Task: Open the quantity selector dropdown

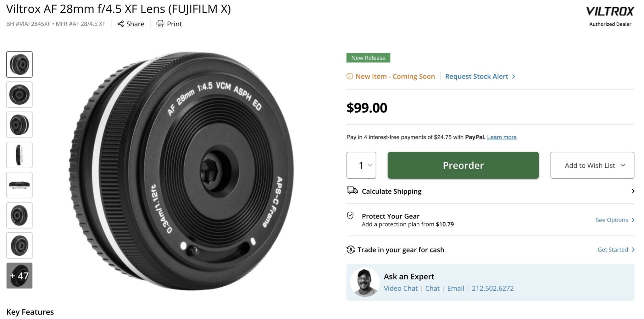Action: (x=361, y=165)
